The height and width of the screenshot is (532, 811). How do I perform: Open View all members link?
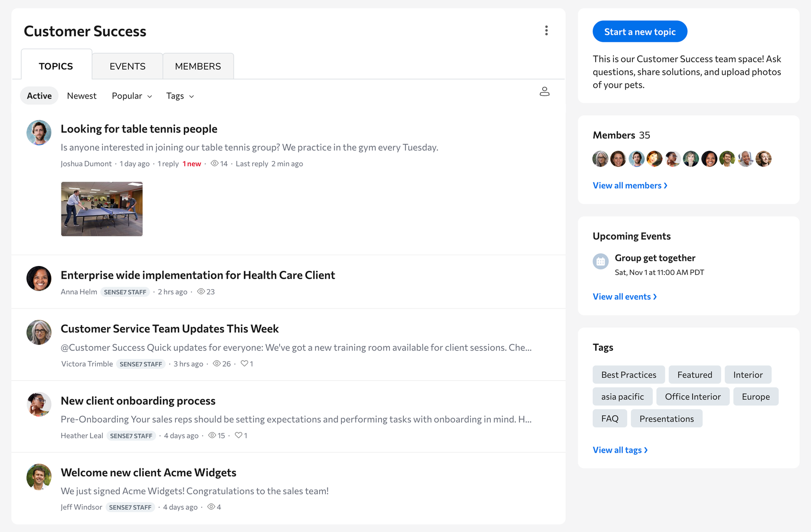pos(629,185)
